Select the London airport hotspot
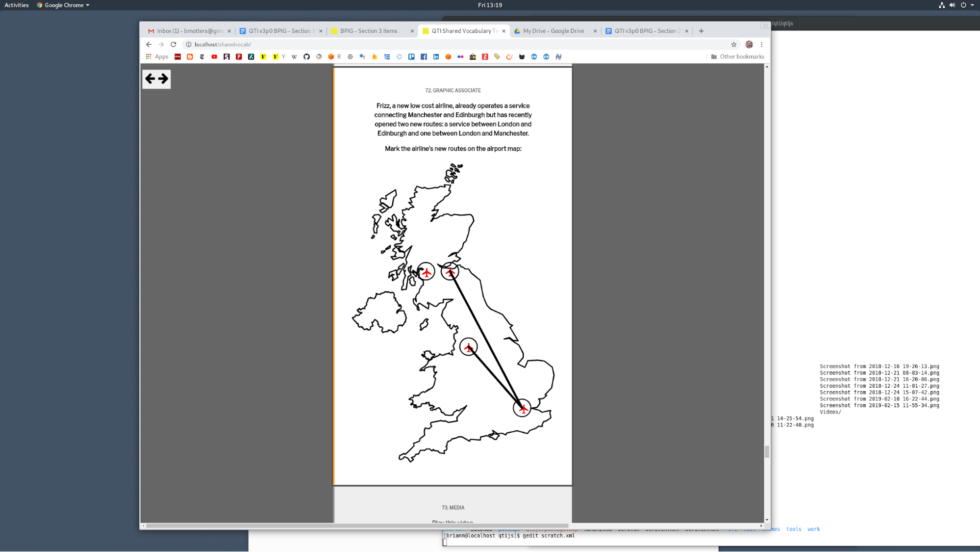The width and height of the screenshot is (980, 552). [x=522, y=408]
